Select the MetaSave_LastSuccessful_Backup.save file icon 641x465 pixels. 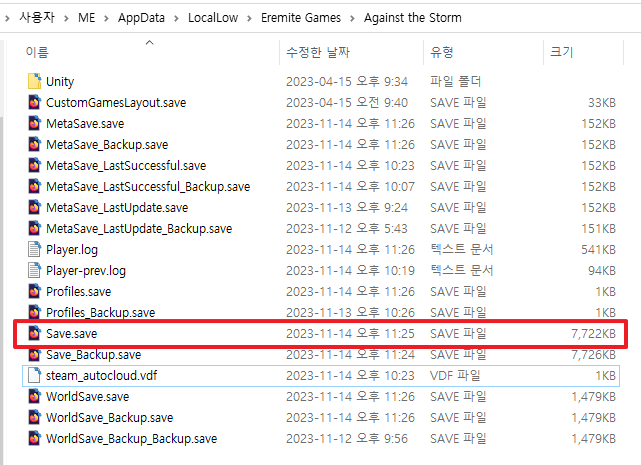(x=34, y=186)
